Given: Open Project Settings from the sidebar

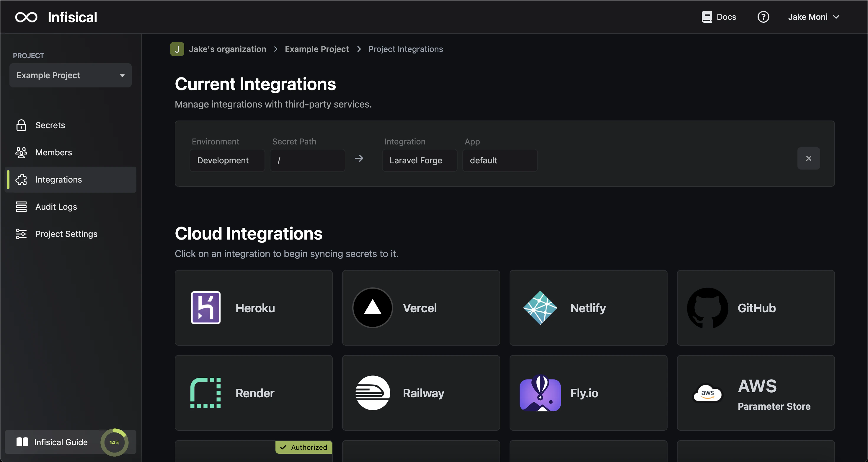Looking at the screenshot, I should (x=71, y=234).
